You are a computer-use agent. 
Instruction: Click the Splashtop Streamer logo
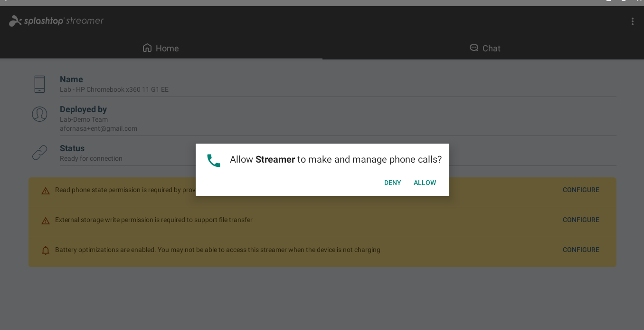(57, 21)
